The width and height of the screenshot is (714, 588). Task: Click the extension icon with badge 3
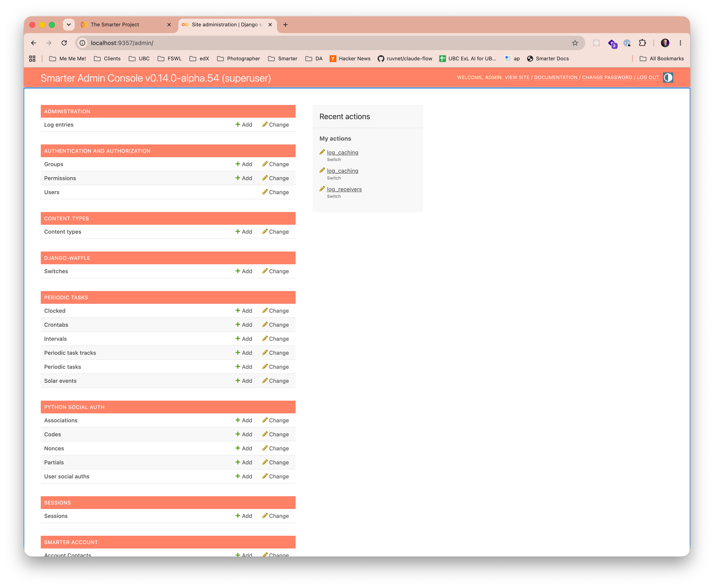(612, 43)
